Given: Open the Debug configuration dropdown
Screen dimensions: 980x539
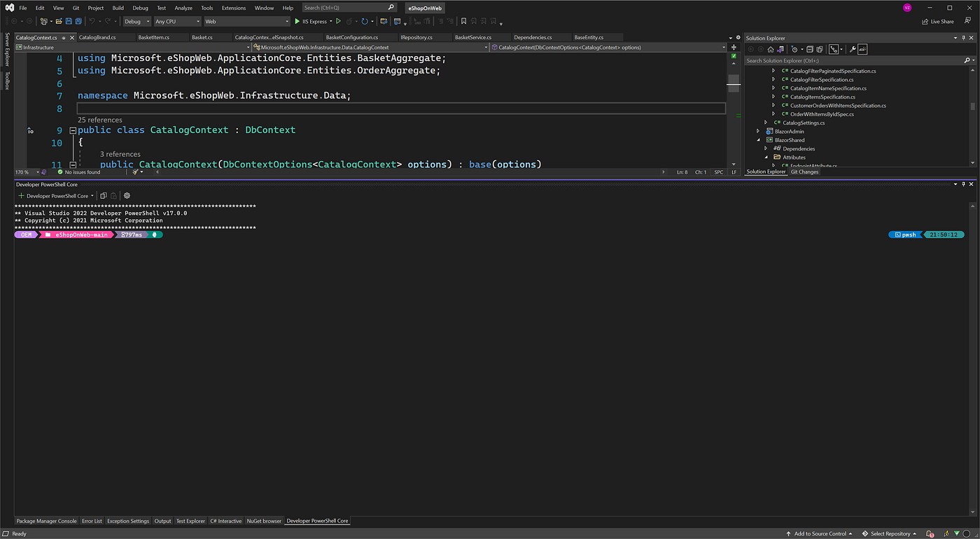Looking at the screenshot, I should click(x=136, y=21).
